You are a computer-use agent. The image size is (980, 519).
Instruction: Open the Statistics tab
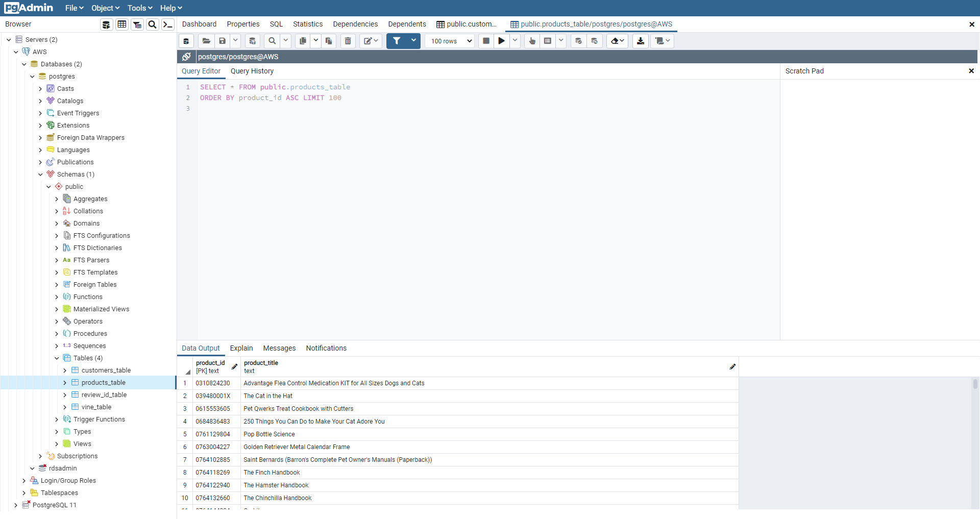[x=308, y=24]
